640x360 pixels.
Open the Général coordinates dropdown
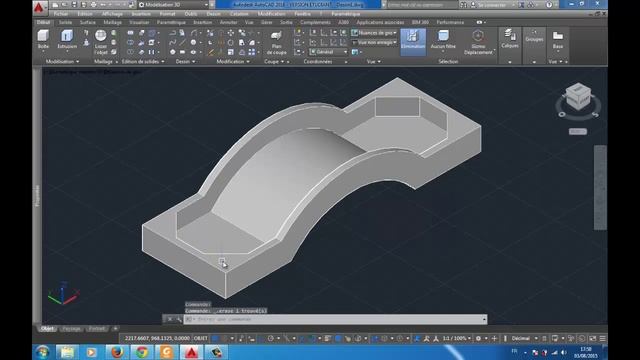328,52
